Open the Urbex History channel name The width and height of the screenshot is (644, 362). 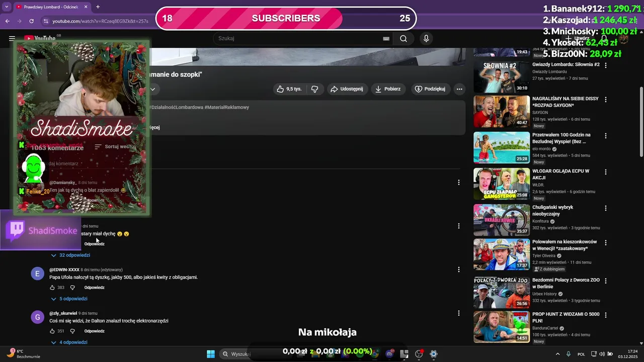544,294
